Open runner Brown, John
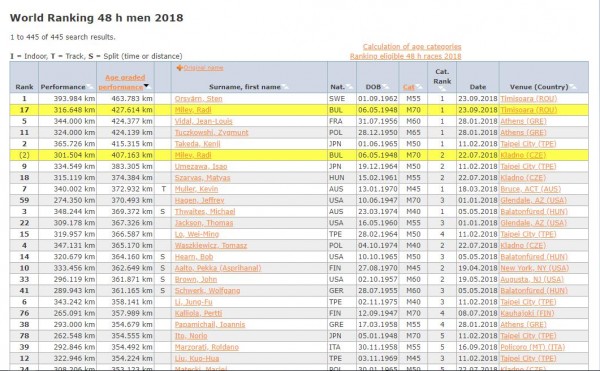600x371 pixels. click(196, 280)
